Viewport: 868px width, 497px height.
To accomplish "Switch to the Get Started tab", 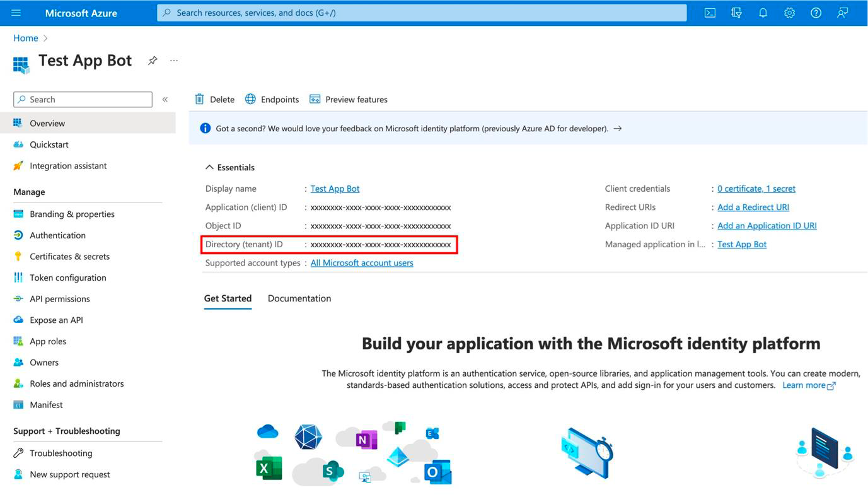I will point(228,298).
